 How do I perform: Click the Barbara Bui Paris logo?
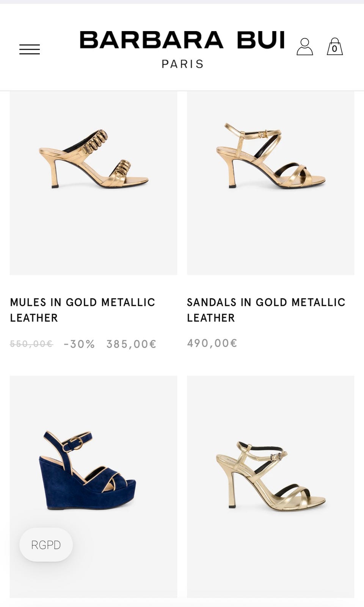(182, 47)
